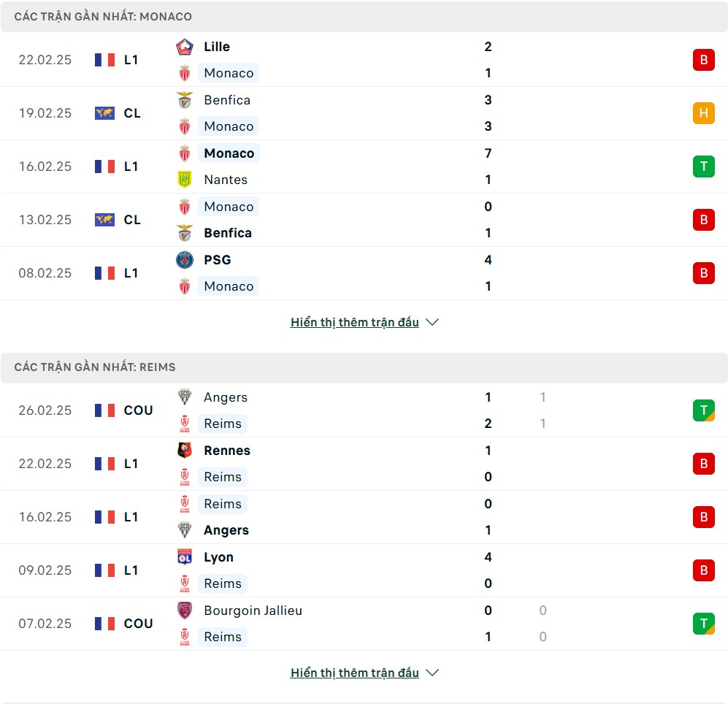The height and width of the screenshot is (704, 728).
Task: Select the Benfica team name on 19.02.25
Action: click(227, 100)
